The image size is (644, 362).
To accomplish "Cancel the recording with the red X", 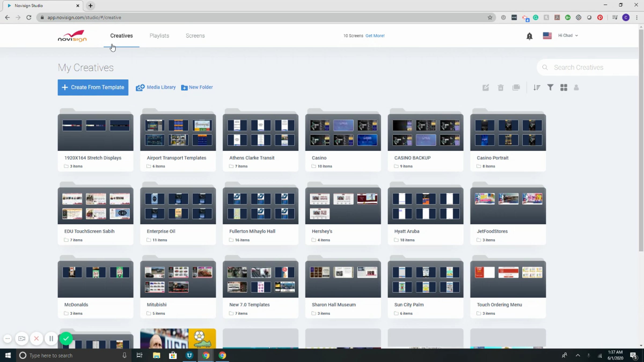I will click(x=36, y=339).
